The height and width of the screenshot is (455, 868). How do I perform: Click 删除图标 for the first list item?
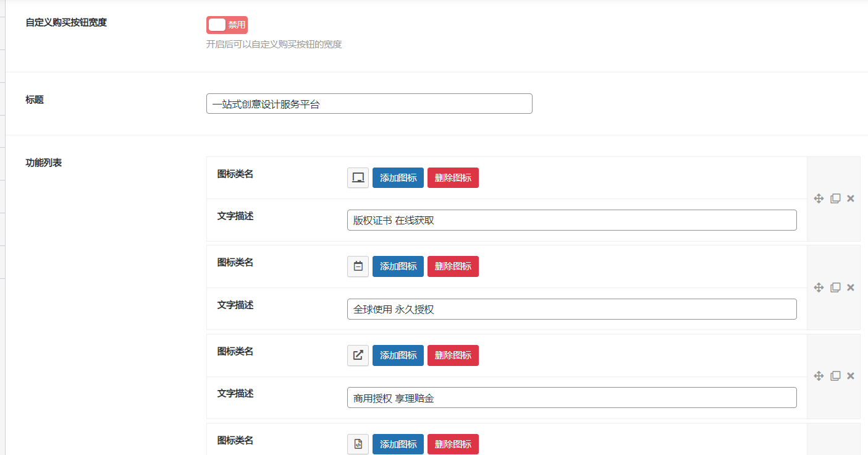(x=453, y=178)
